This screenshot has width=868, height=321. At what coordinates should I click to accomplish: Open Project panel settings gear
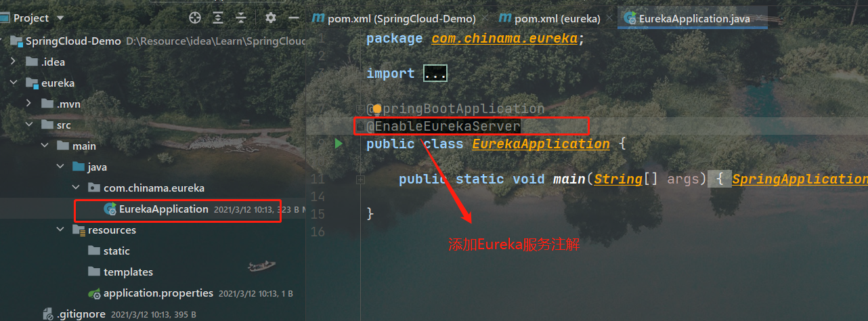(x=271, y=18)
